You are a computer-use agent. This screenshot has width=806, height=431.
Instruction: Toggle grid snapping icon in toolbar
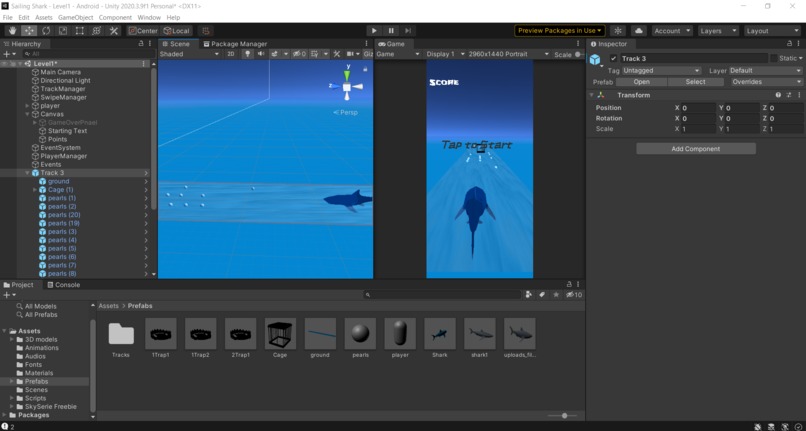(x=206, y=31)
